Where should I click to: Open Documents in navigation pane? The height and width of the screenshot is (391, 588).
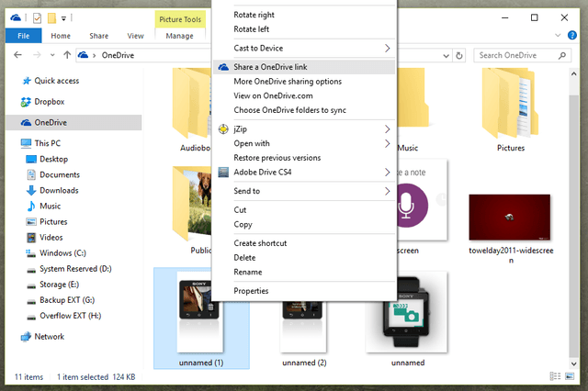point(60,174)
